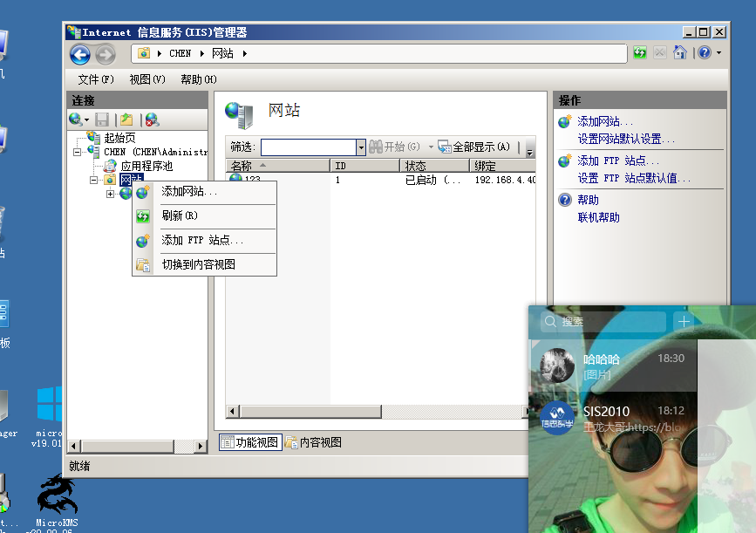Image resolution: width=756 pixels, height=533 pixels.
Task: Switch to the 功能视图 tab
Action: coord(250,442)
